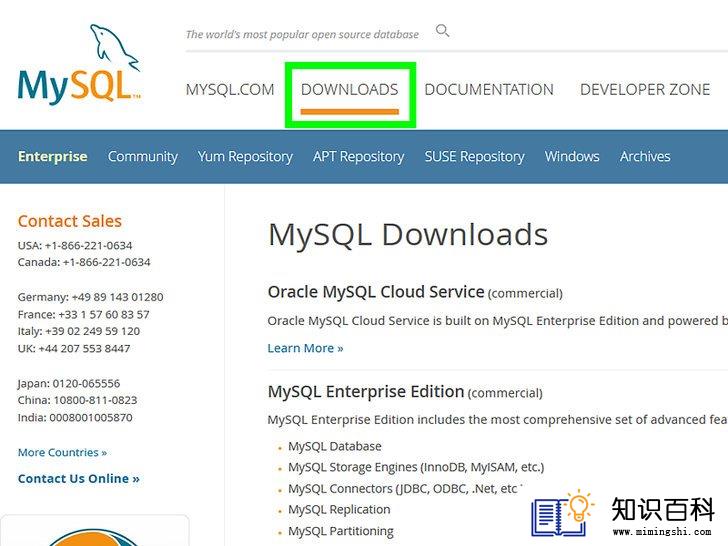Follow the Learn More link
Image resolution: width=728 pixels, height=546 pixels.
coord(305,348)
